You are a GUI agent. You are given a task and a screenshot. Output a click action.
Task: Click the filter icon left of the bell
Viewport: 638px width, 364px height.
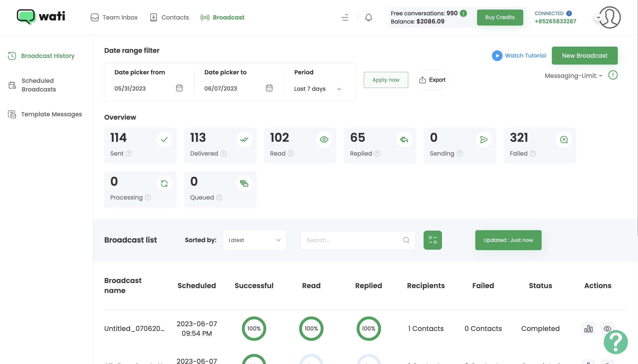click(344, 18)
